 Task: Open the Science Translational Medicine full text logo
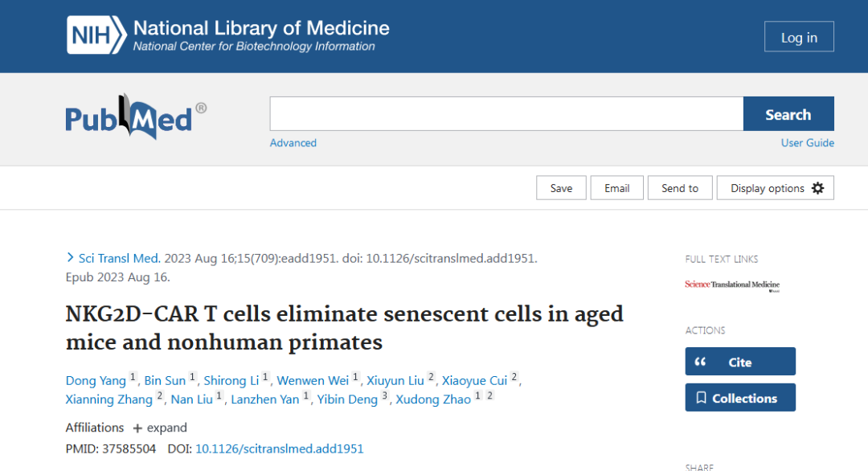pyautogui.click(x=732, y=285)
